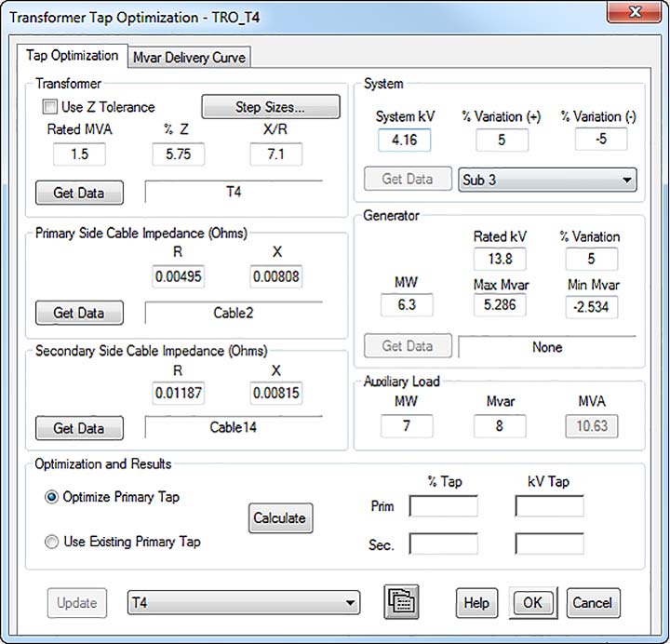This screenshot has height=644, width=670.
Task: Get Data for secondary side Cable14
Action: pos(79,428)
